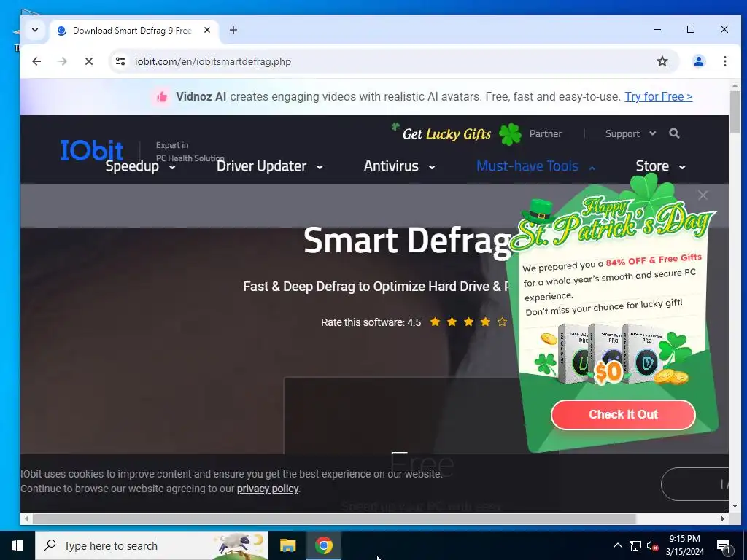Viewport: 747px width, 560px height.
Task: Open the Partner link
Action: [546, 134]
